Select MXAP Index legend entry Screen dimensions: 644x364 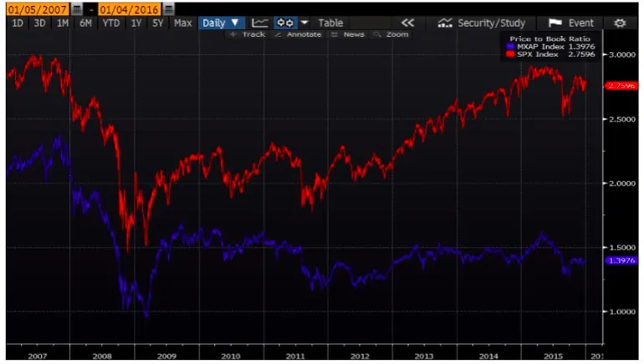click(551, 47)
